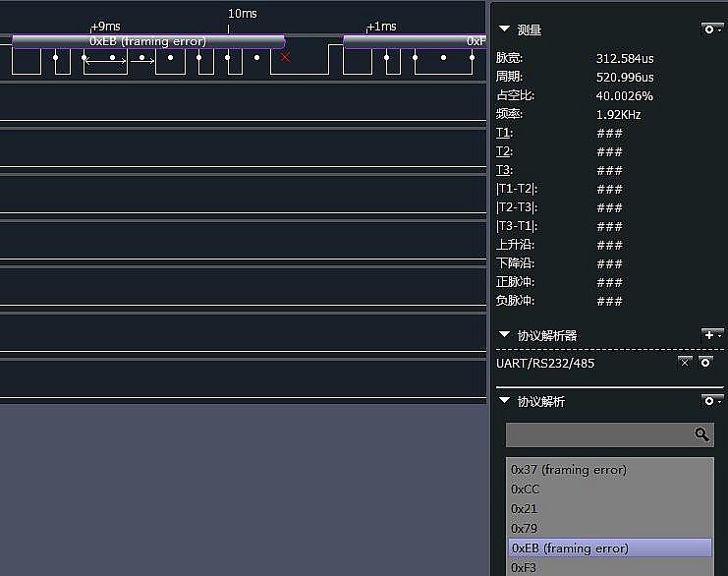The width and height of the screenshot is (728, 576).
Task: Select 0x37 (framing error) in results list
Action: click(x=568, y=470)
